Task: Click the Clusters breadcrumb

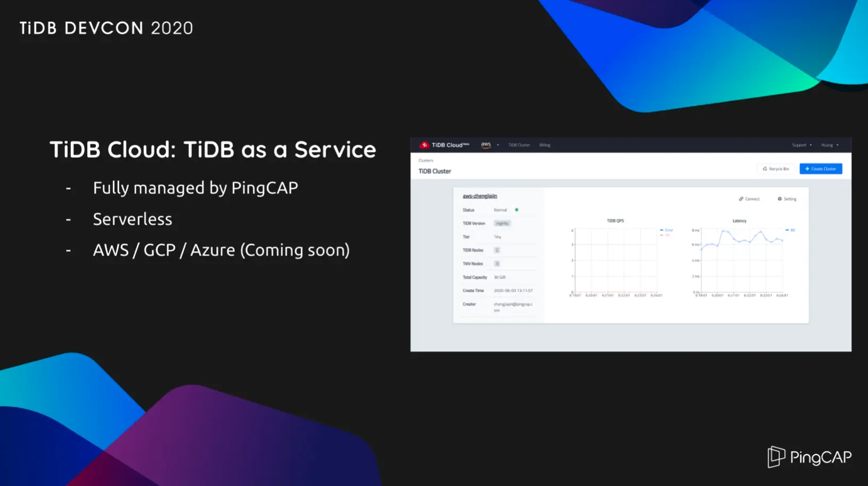Action: (x=426, y=160)
